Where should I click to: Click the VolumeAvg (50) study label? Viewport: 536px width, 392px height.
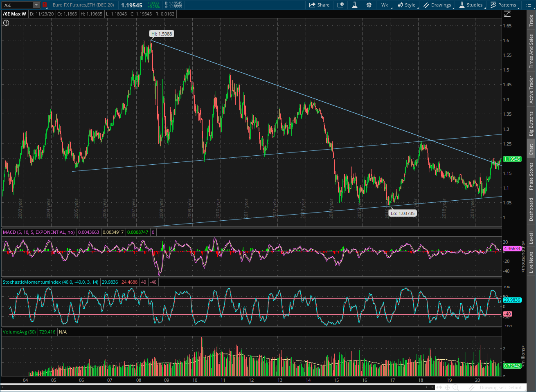pyautogui.click(x=19, y=332)
